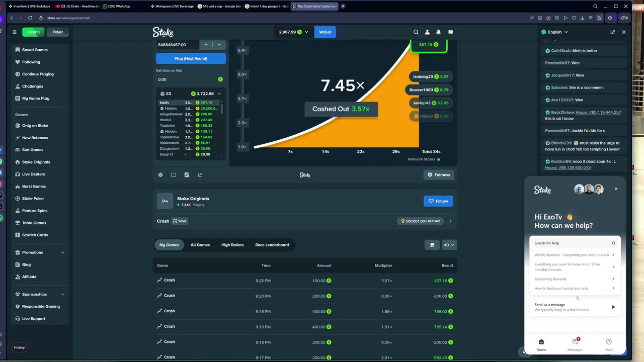Image resolution: width=644 pixels, height=362 pixels.
Task: Open the hamburger sidebar menu
Action: pos(15,32)
